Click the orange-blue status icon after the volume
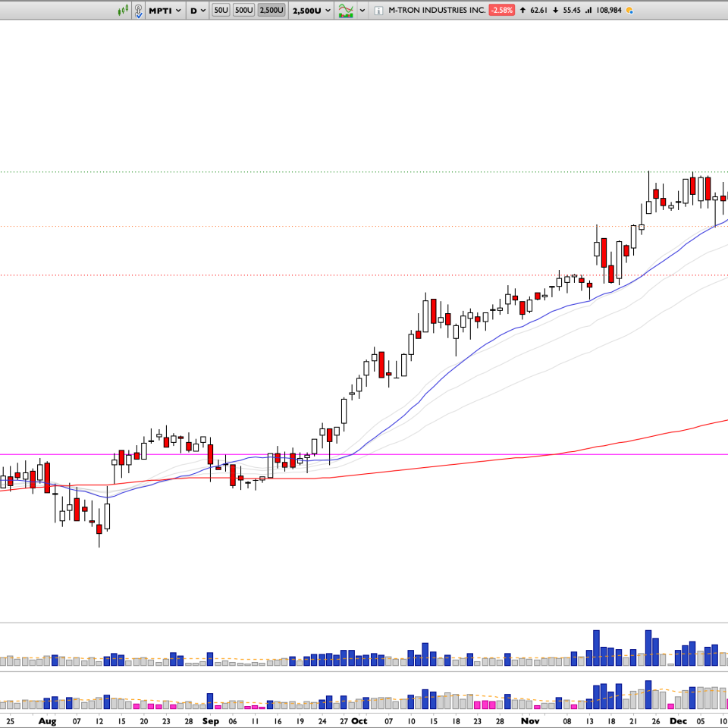The width and height of the screenshot is (728, 728). pos(629,10)
